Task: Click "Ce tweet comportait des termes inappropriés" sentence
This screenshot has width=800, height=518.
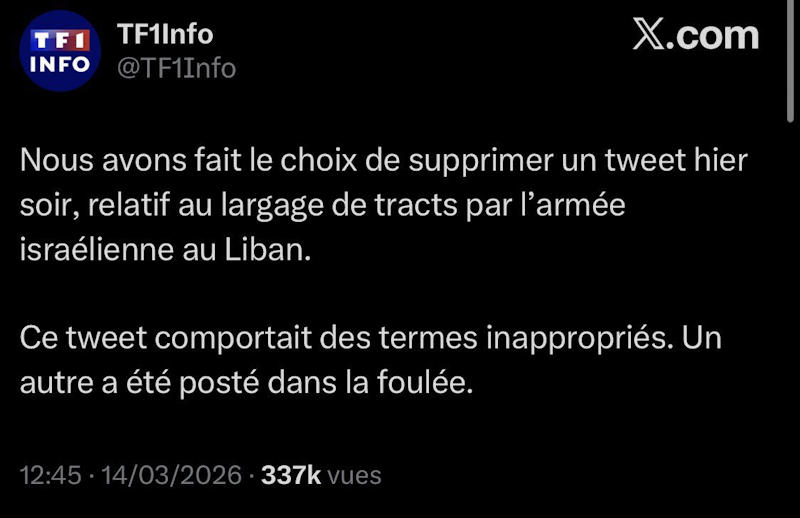Action: 343,338
